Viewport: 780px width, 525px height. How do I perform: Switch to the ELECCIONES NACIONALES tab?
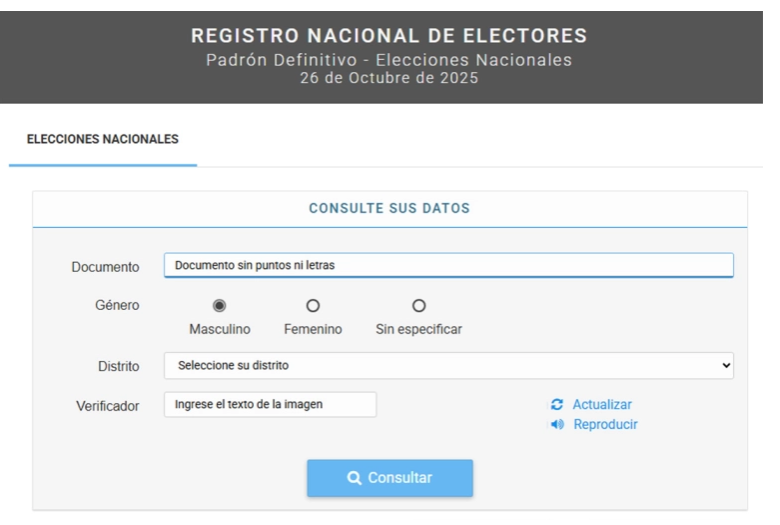tap(103, 140)
